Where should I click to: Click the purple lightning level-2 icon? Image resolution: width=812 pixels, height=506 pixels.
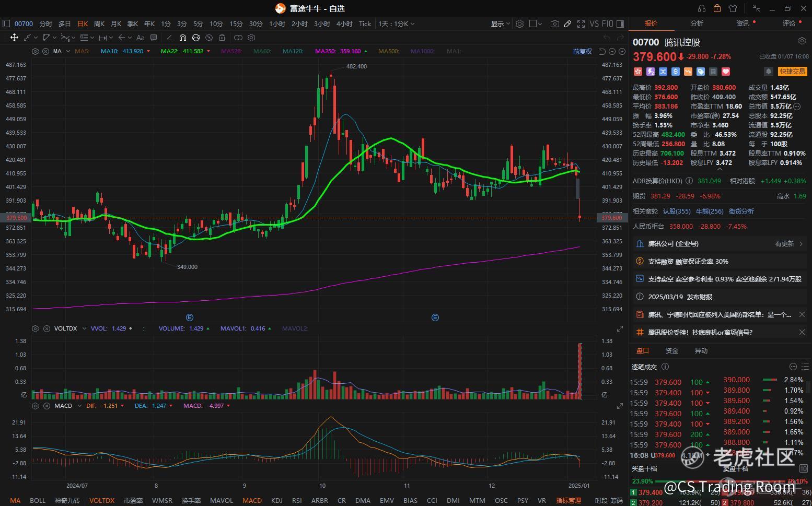(651, 72)
